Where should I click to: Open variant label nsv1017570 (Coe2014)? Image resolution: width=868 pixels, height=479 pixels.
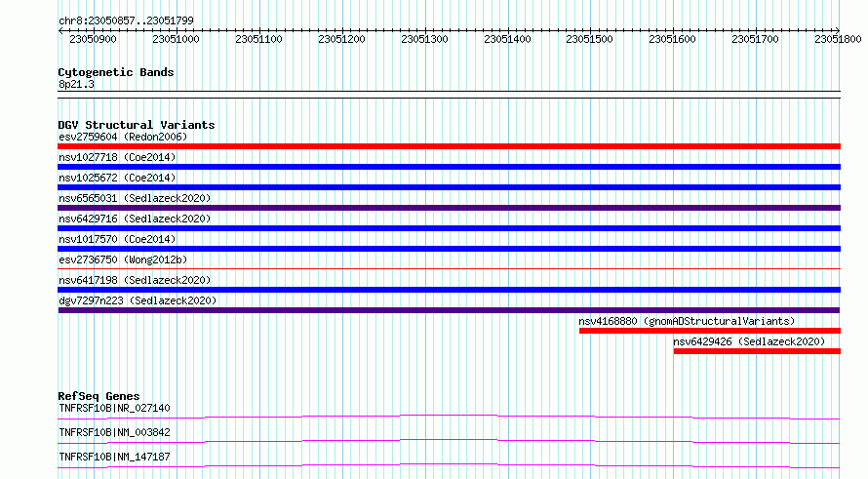pos(117,239)
